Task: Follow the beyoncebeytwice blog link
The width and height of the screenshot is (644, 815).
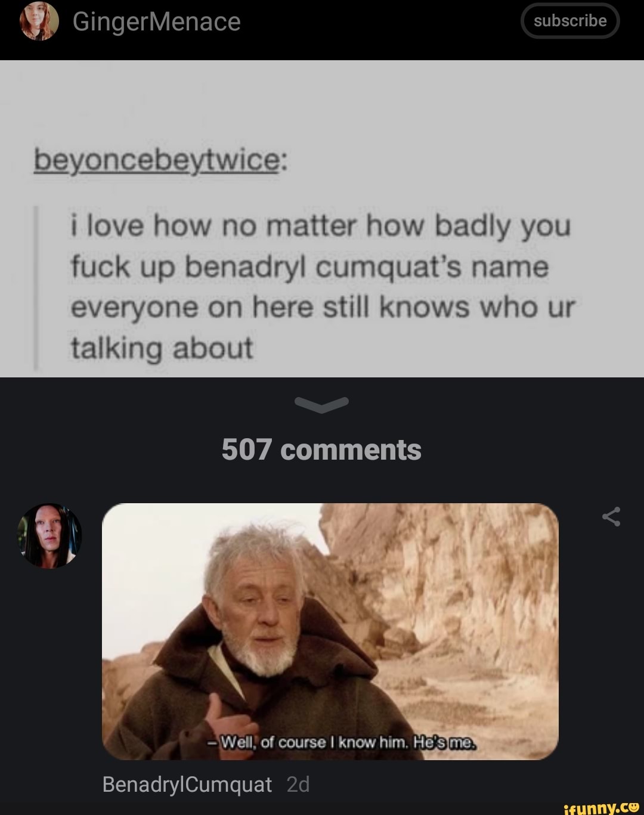Action: (x=157, y=160)
